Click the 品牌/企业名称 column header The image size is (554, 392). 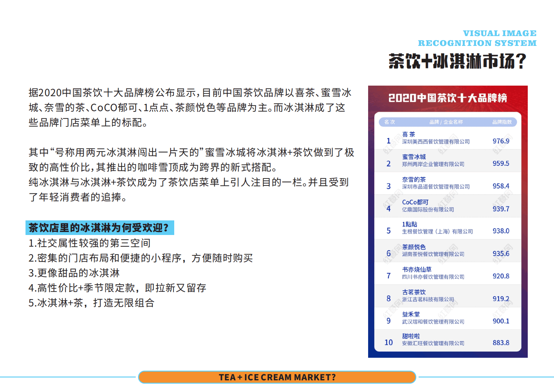click(x=446, y=122)
